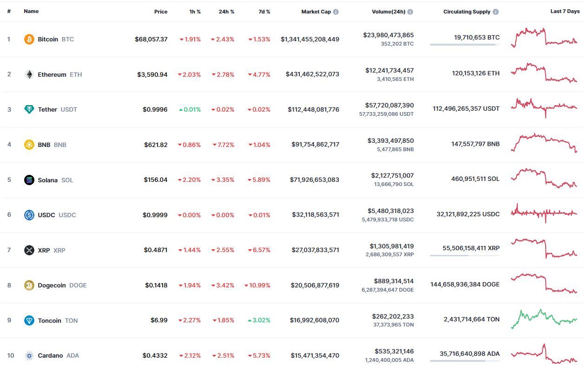Sort by the 24h % column header
The width and height of the screenshot is (588, 373).
[x=226, y=12]
